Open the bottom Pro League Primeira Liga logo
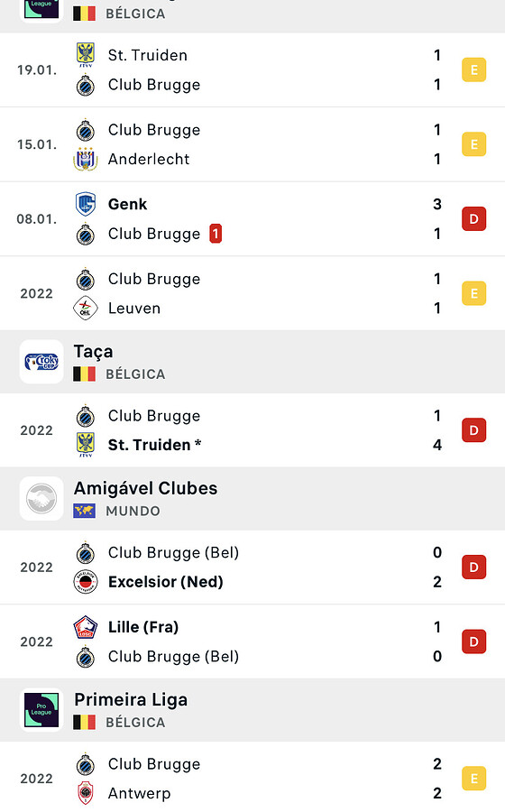 [41, 709]
